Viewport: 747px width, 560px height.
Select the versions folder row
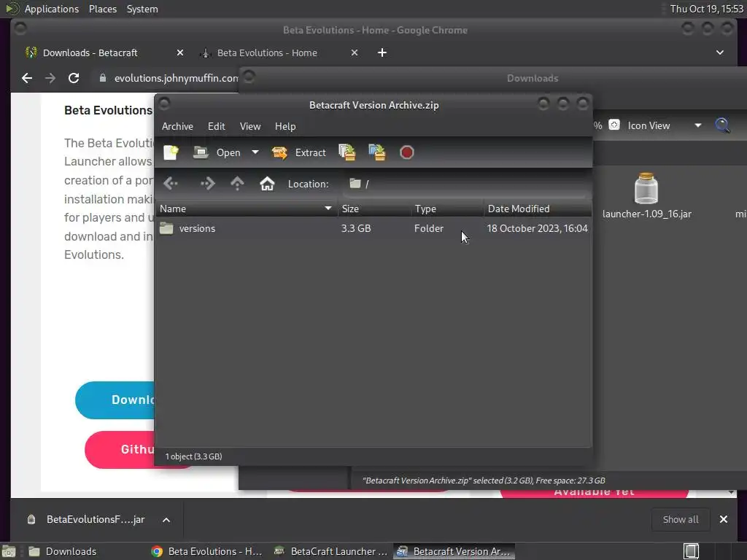[373, 228]
